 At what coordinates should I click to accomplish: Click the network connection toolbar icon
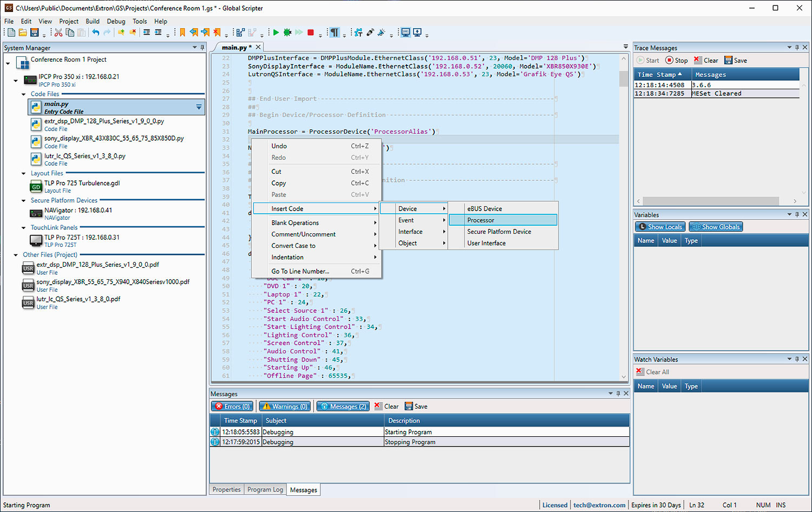(358, 32)
